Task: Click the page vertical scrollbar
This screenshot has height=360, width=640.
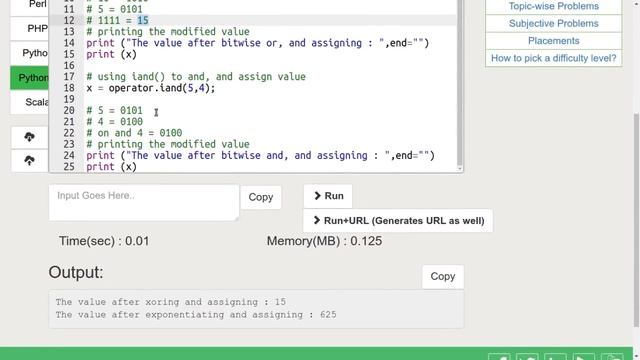Action: (636, 220)
